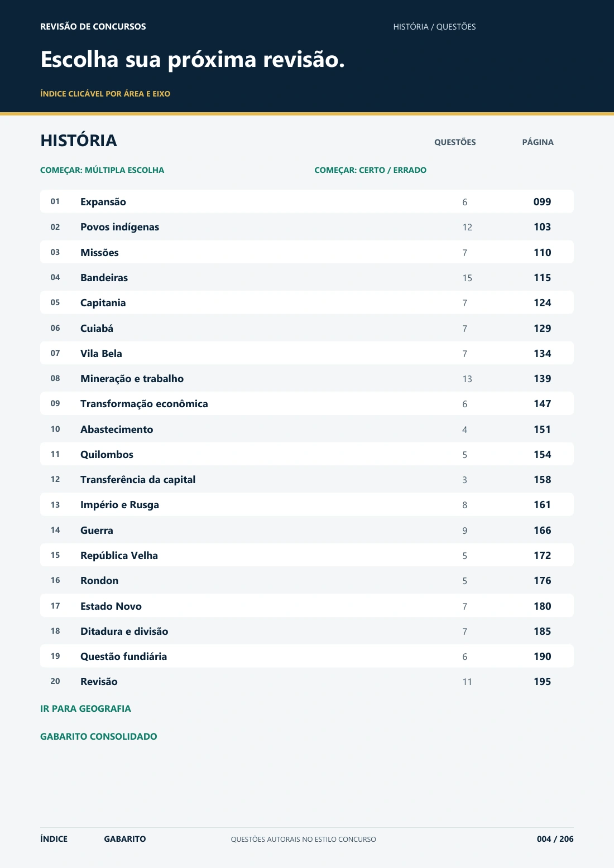Select the Bandeiras topic row
614x868 pixels.
tap(307, 277)
